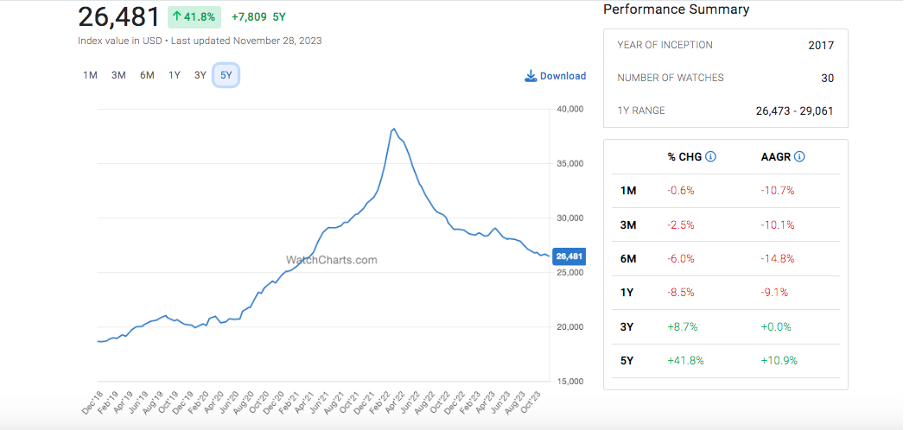Click the -10.7% AAGR value
Image resolution: width=904 pixels, height=430 pixels.
(778, 191)
